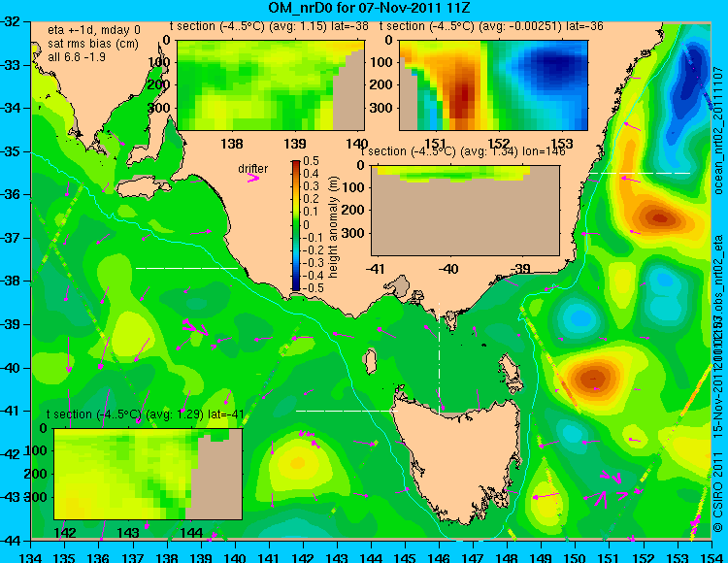Click the 139 tick of the lat=-38 inset

click(295, 144)
